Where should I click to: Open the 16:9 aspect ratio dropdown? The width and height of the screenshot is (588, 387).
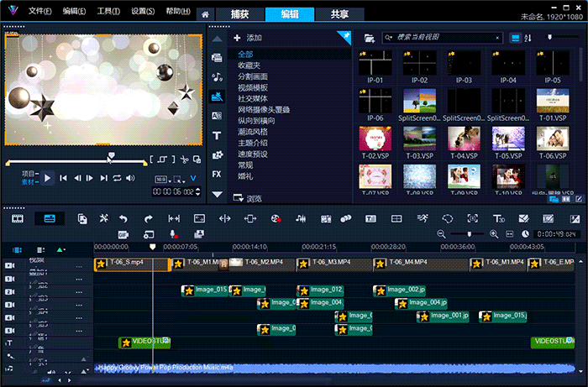click(x=160, y=179)
